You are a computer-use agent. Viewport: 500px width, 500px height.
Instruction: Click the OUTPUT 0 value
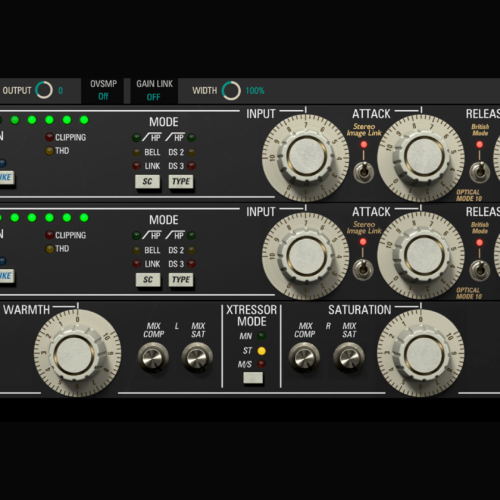[x=60, y=91]
